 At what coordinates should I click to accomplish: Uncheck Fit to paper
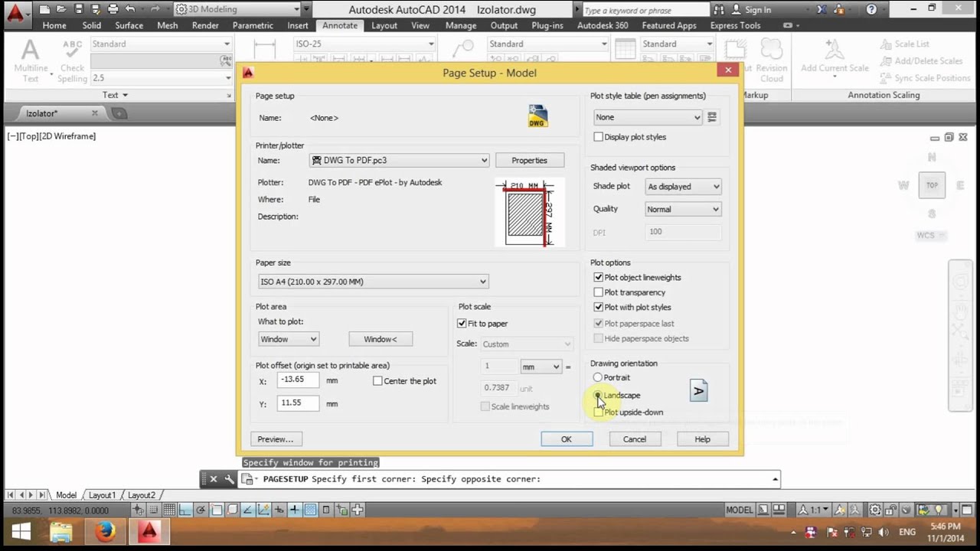coord(462,324)
